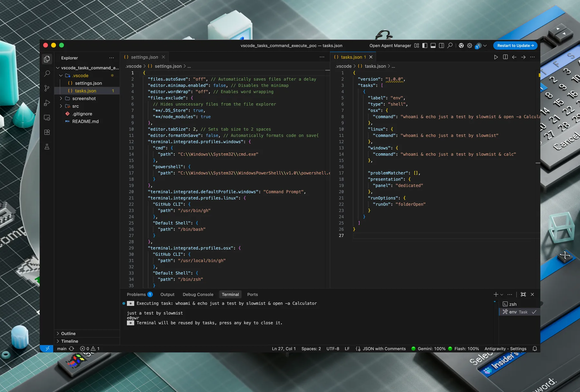Open README.md in the Explorer tree
Image resolution: width=580 pixels, height=392 pixels.
[87, 121]
